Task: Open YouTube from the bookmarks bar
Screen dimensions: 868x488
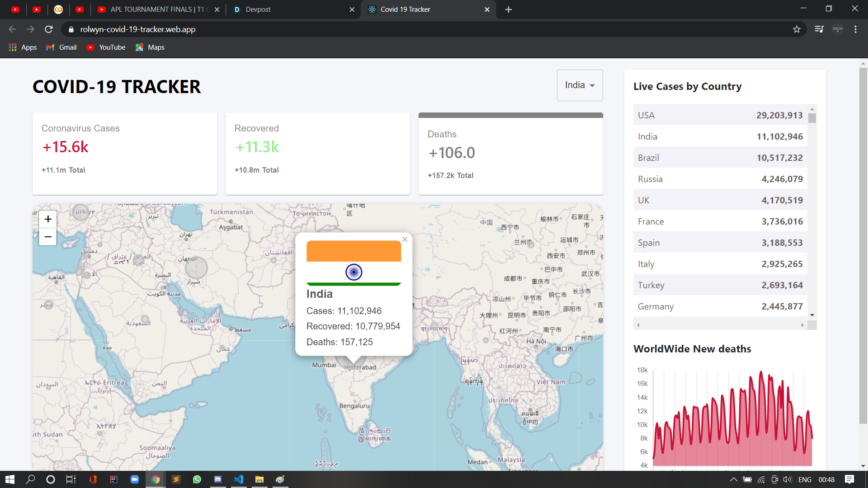Action: pyautogui.click(x=105, y=47)
